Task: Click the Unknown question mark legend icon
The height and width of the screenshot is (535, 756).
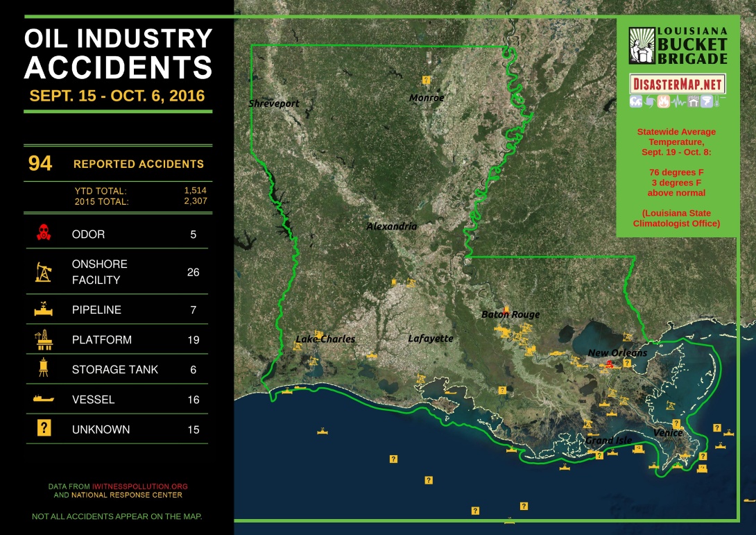Action: click(x=43, y=429)
